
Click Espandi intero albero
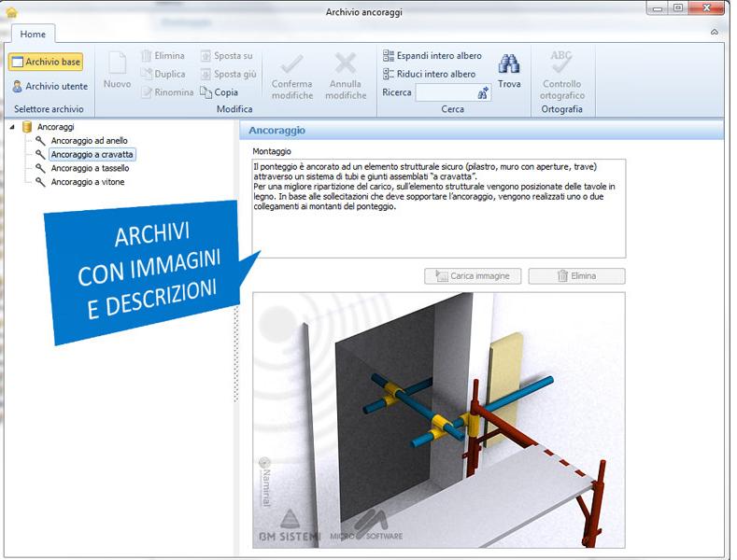[x=433, y=56]
